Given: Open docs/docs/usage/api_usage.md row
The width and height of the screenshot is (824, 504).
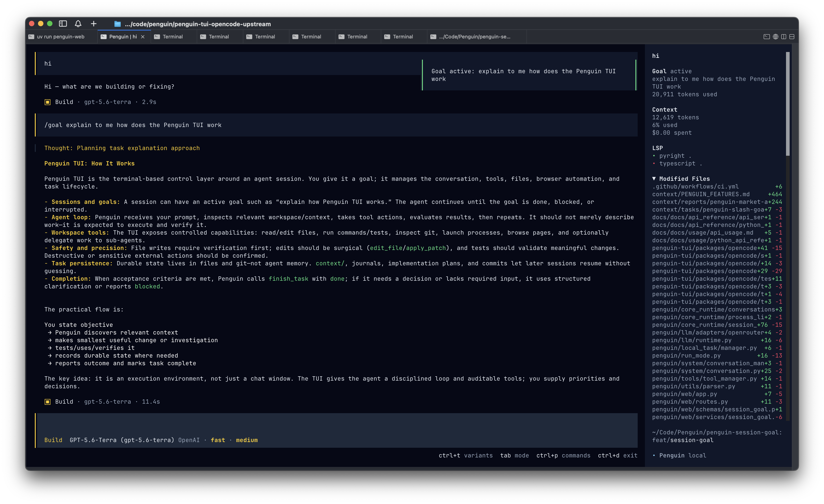Looking at the screenshot, I should (x=717, y=233).
